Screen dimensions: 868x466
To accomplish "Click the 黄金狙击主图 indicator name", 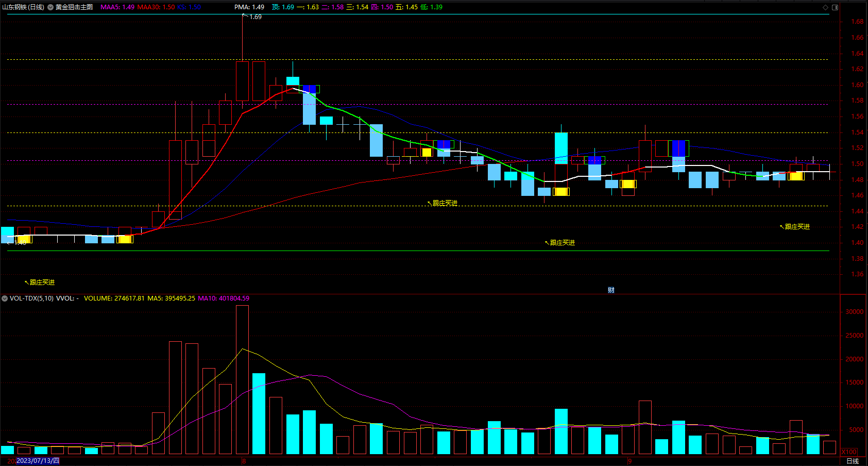I will point(74,7).
